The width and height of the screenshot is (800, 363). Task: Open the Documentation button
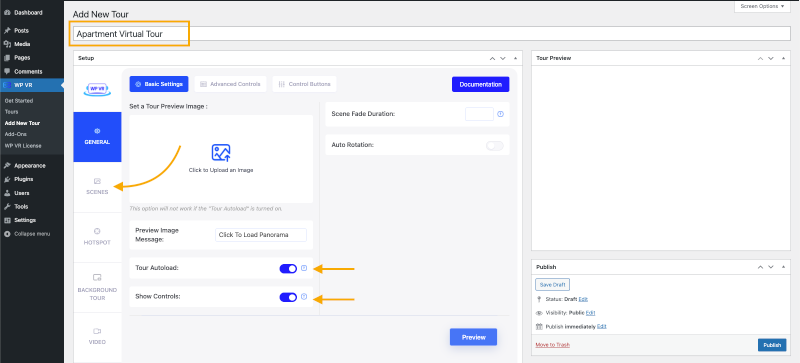[481, 84]
